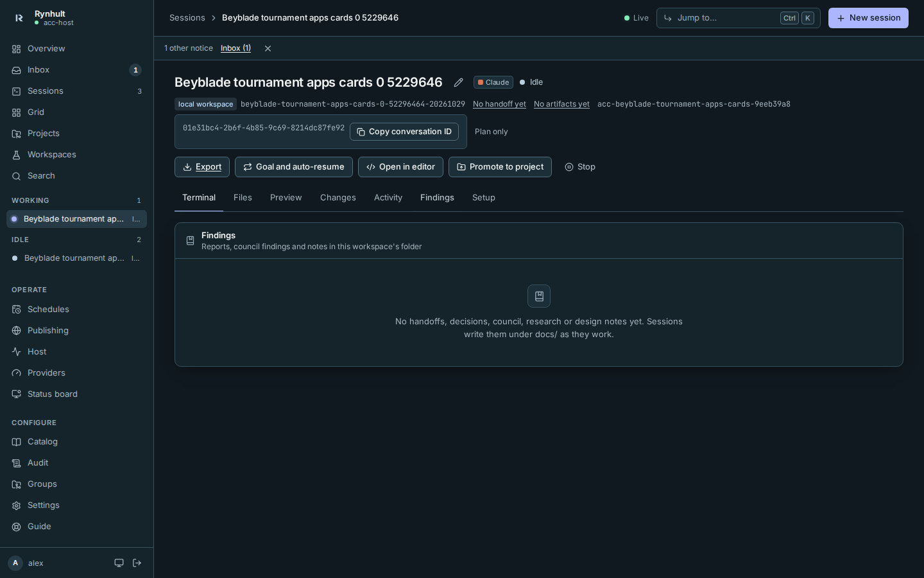Click the monitor display icon beside alex
This screenshot has height=578, width=924.
click(x=119, y=563)
